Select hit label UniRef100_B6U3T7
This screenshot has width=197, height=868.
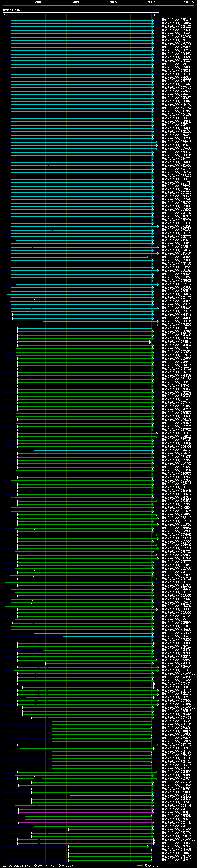(177, 433)
